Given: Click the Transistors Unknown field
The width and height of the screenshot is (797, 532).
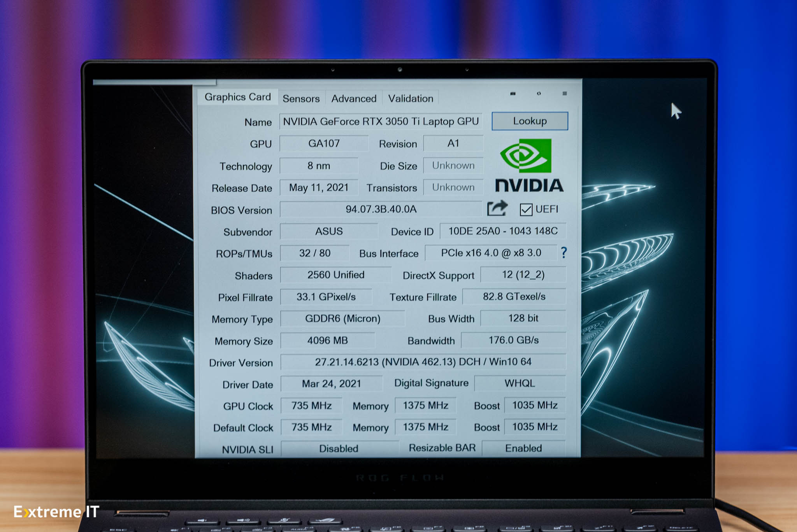Looking at the screenshot, I should pyautogui.click(x=453, y=187).
